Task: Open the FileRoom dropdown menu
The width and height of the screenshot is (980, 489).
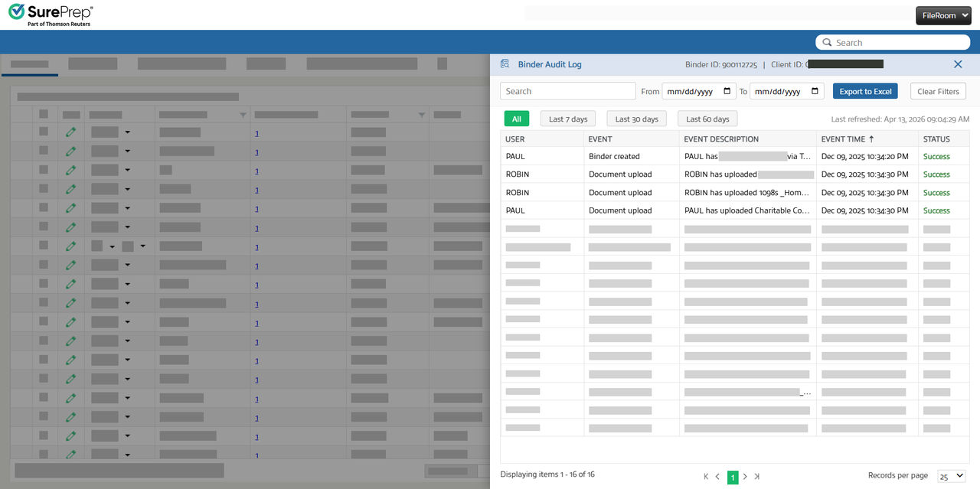Action: 942,15
